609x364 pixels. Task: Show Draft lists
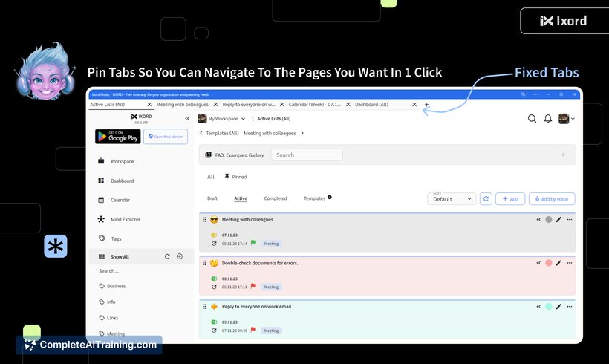(x=212, y=198)
